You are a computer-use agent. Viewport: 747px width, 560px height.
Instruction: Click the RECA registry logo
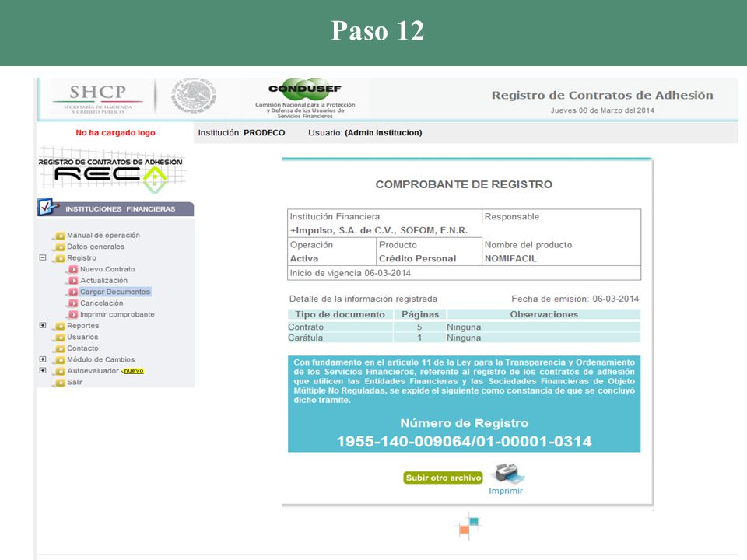pyautogui.click(x=111, y=170)
